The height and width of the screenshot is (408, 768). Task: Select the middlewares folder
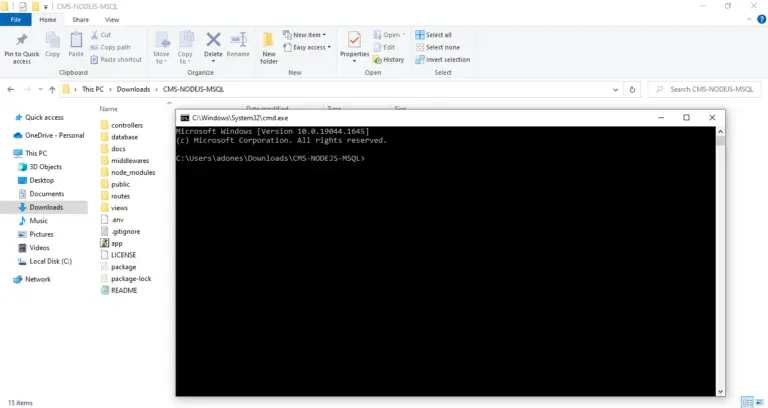pyautogui.click(x=125, y=161)
